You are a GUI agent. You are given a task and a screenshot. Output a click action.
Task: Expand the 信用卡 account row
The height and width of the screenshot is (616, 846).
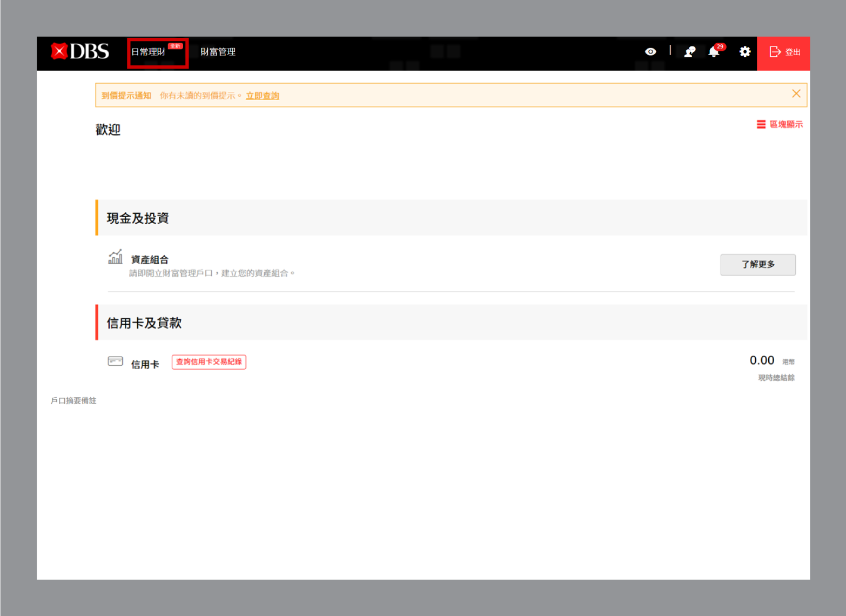(x=145, y=365)
